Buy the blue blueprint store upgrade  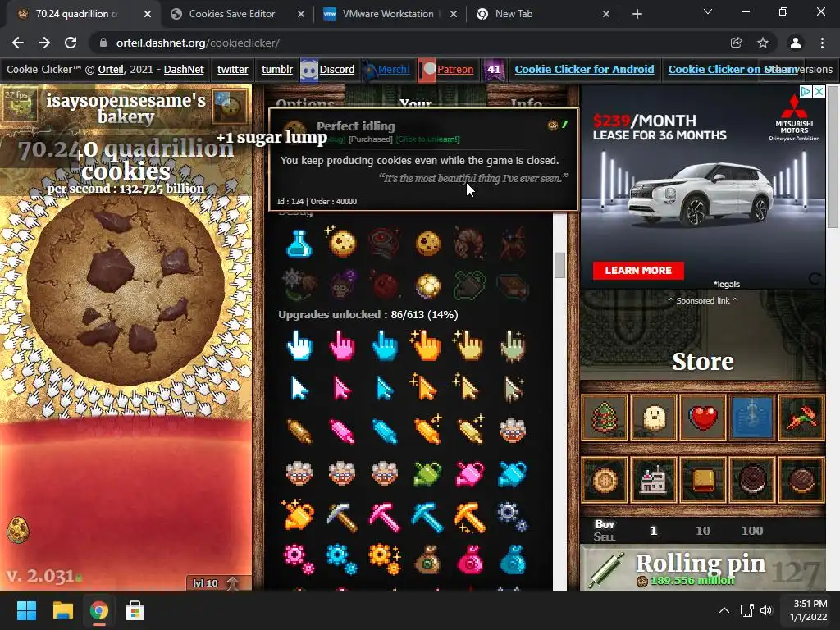point(752,418)
